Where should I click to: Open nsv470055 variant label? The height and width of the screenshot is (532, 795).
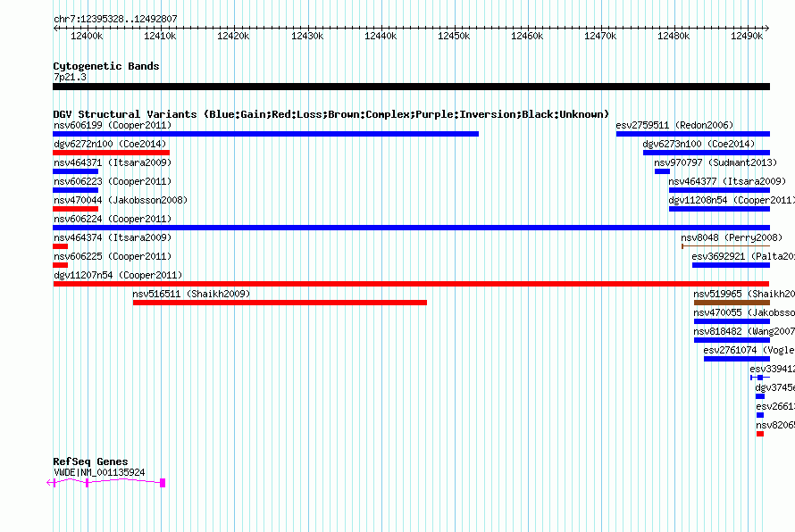pyautogui.click(x=744, y=312)
